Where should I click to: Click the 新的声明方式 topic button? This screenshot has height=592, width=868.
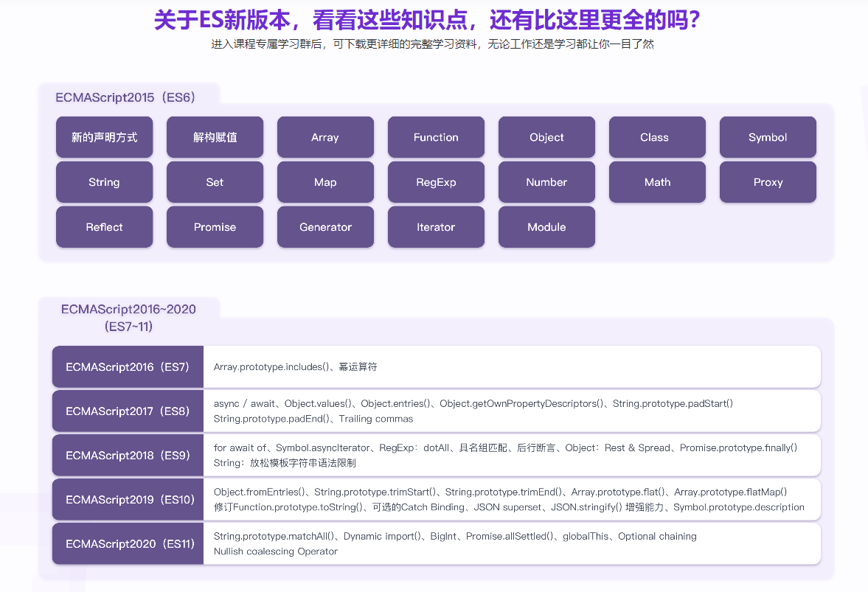[104, 137]
